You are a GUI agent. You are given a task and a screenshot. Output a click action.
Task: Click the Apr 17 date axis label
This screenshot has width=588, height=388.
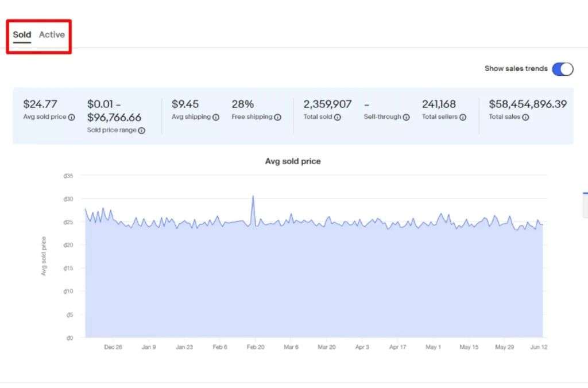(397, 347)
